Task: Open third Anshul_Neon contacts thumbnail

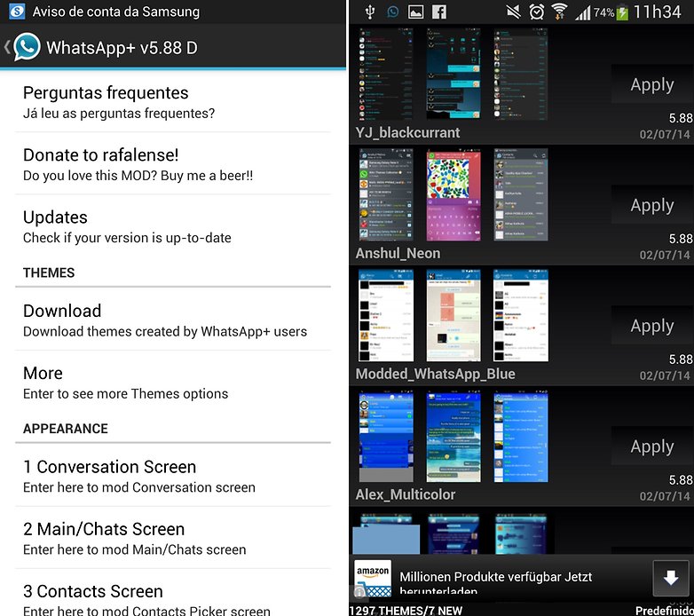Action: tap(520, 194)
